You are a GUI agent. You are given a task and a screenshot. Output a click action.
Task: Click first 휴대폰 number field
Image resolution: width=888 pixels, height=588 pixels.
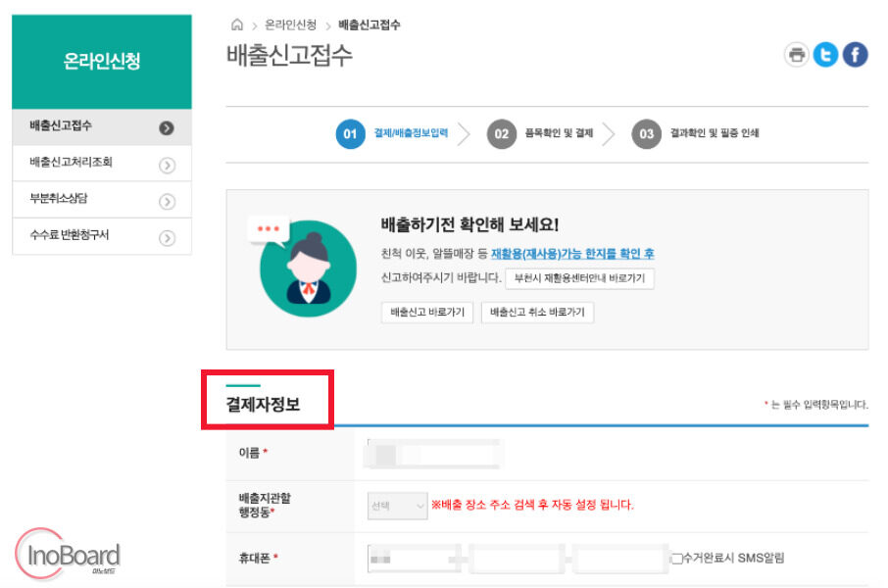click(x=413, y=560)
